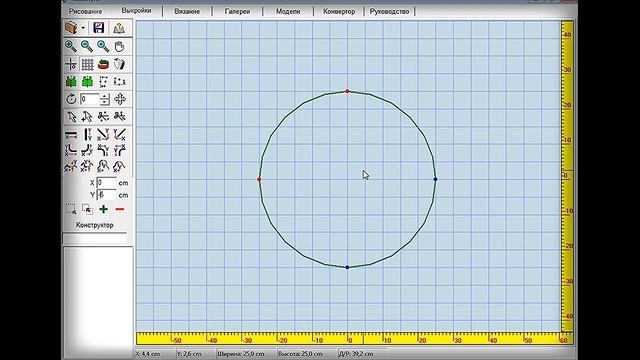Select the fourth curve tool
640x360 pixels.
120,151
